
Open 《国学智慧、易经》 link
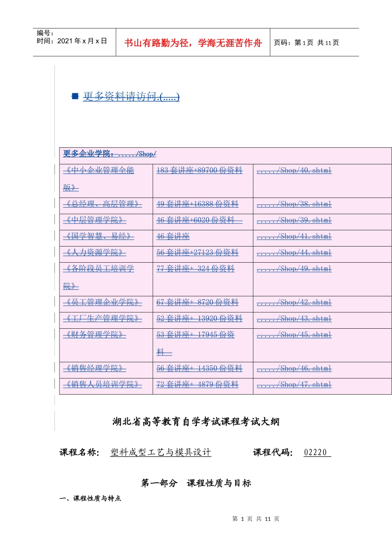point(99,236)
